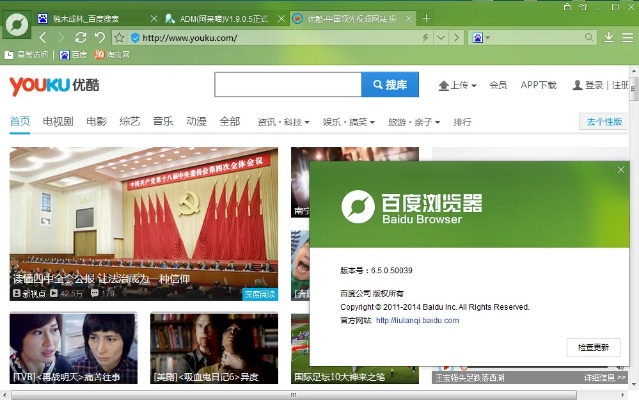Close the 百度搜索 tab
Screen dimensions: 639x400
(154, 19)
